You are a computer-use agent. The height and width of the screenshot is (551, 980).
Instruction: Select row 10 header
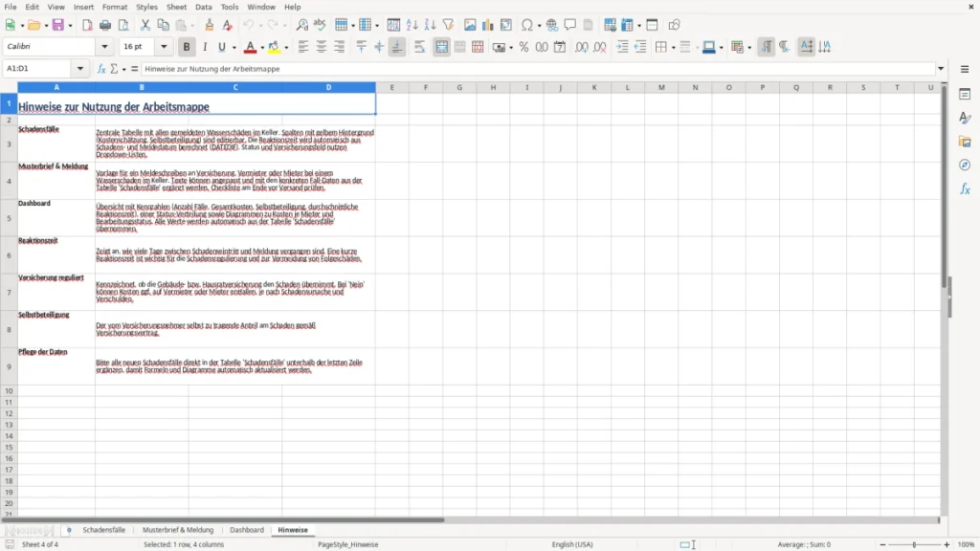click(9, 391)
